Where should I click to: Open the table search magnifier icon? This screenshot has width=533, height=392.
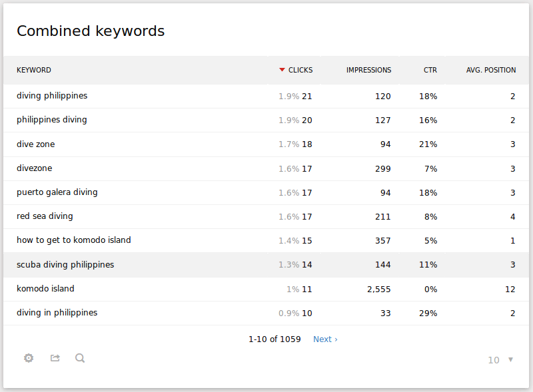coord(79,358)
